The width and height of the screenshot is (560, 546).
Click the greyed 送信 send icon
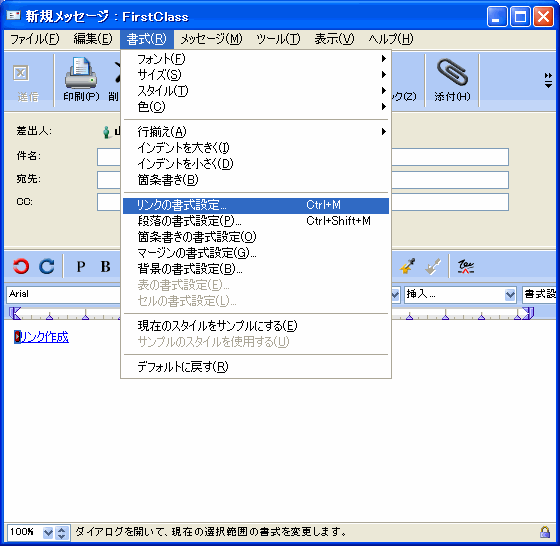point(21,73)
